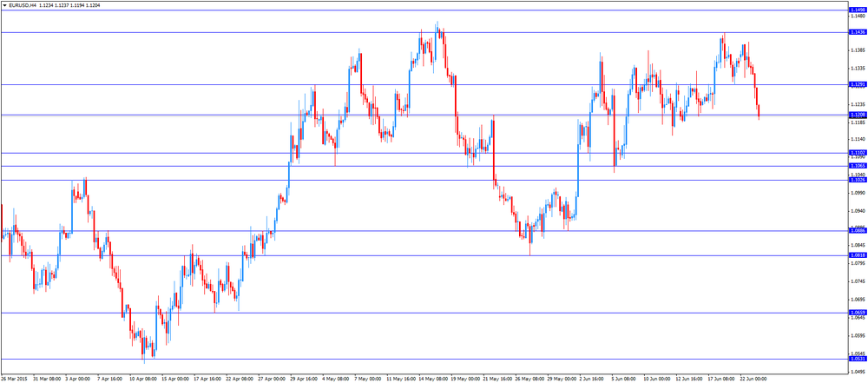Select the 1.1065 price level tag
The image size is (868, 383).
[x=857, y=166]
